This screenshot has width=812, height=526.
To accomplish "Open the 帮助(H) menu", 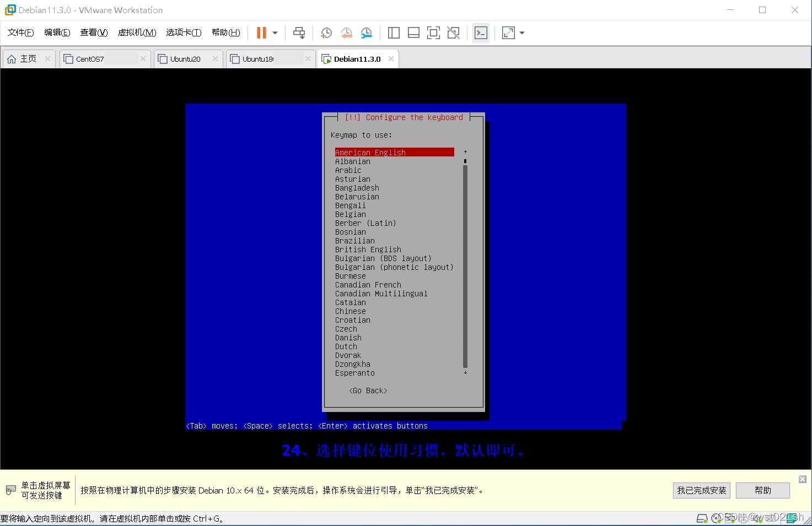I will pos(226,32).
